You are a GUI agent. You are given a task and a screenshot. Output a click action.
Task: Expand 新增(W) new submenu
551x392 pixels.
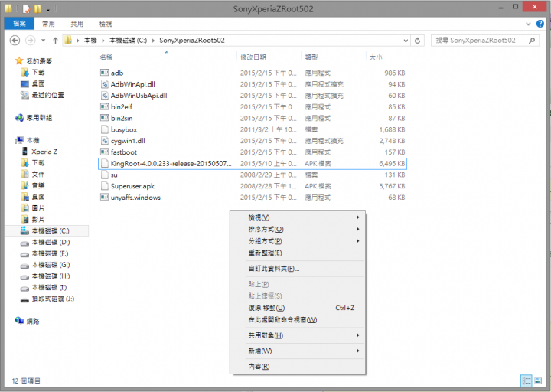click(298, 351)
